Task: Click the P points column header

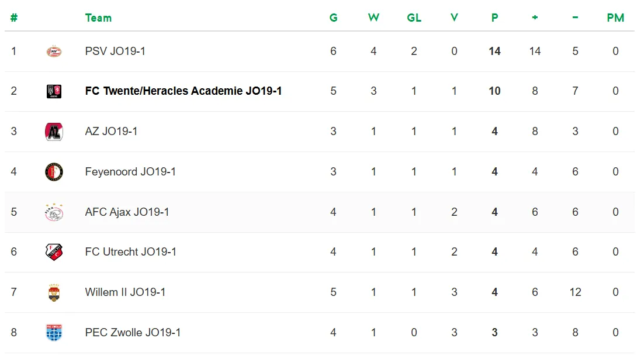Action: tap(494, 18)
